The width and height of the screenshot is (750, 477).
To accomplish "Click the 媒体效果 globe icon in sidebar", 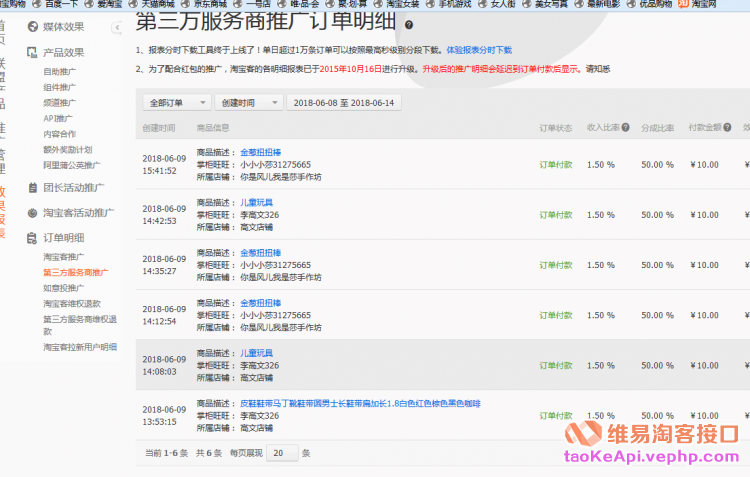I will click(33, 27).
